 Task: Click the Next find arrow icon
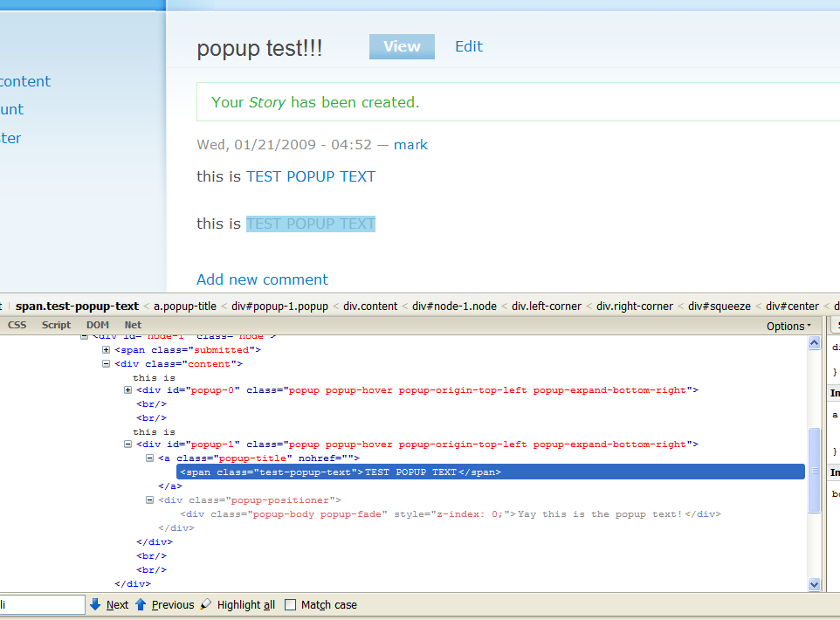95,604
